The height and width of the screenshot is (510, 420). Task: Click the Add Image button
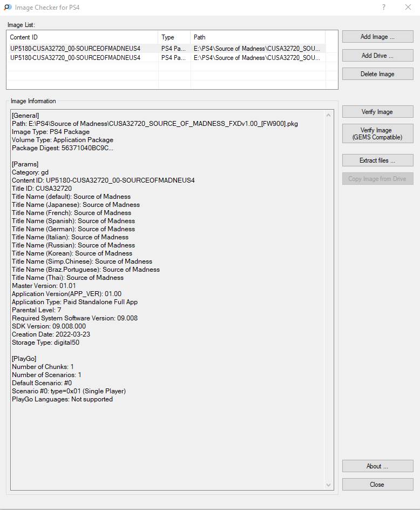click(x=377, y=37)
